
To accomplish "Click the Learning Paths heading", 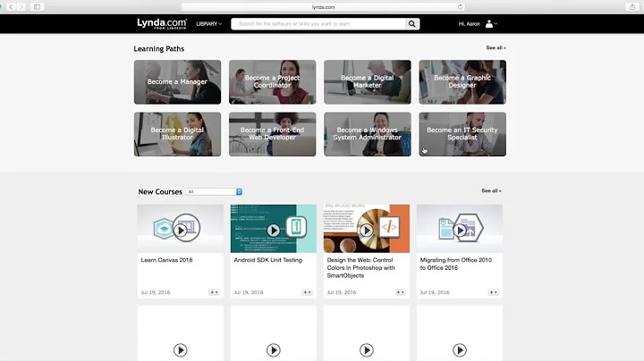I will pyautogui.click(x=159, y=49).
